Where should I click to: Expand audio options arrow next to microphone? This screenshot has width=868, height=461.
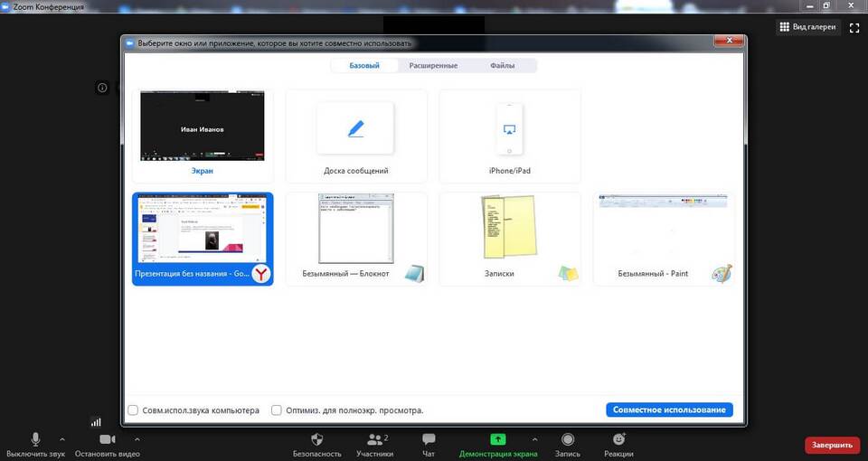62,439
